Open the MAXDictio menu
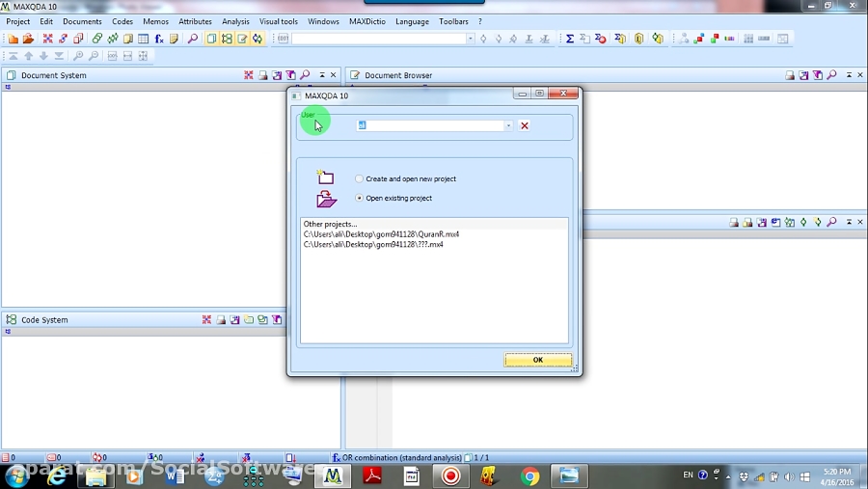Screen dimensions: 868x489 tap(367, 21)
